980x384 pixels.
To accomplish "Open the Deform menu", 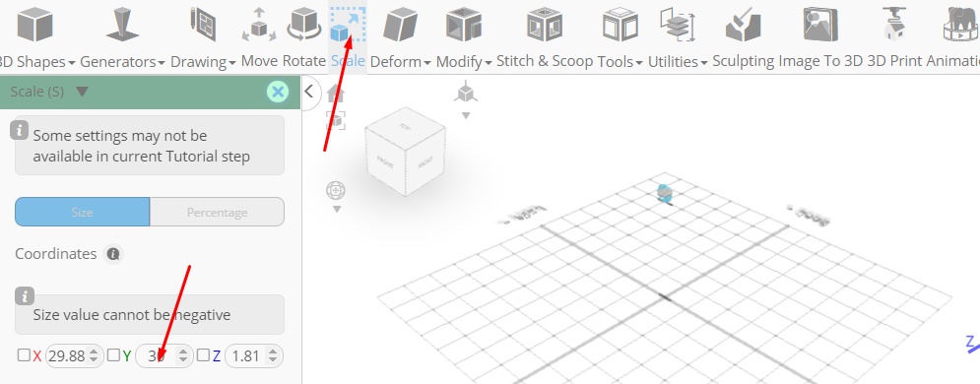I will (x=401, y=62).
